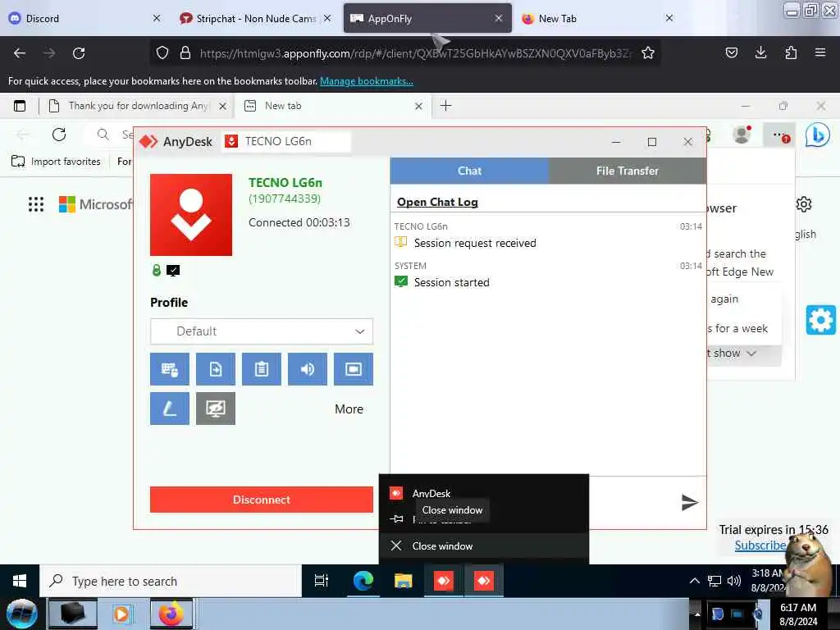Expand the Default profile dropdown

[262, 331]
